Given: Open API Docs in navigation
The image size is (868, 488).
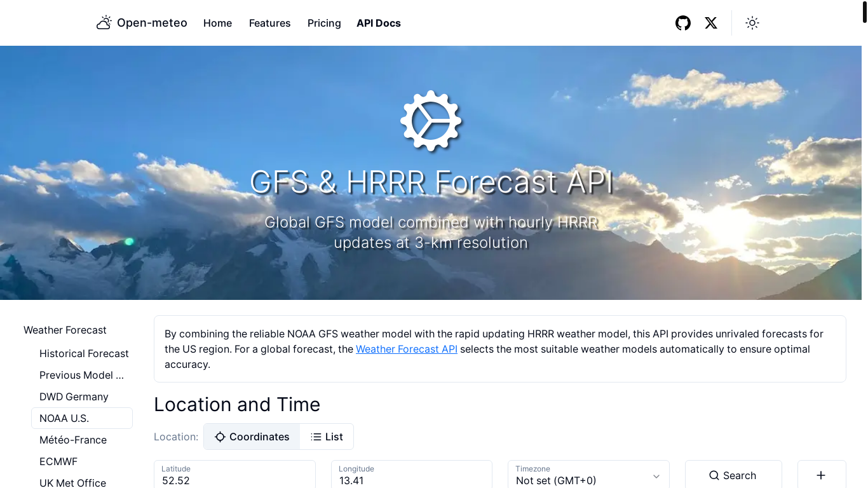Looking at the screenshot, I should click(x=379, y=23).
